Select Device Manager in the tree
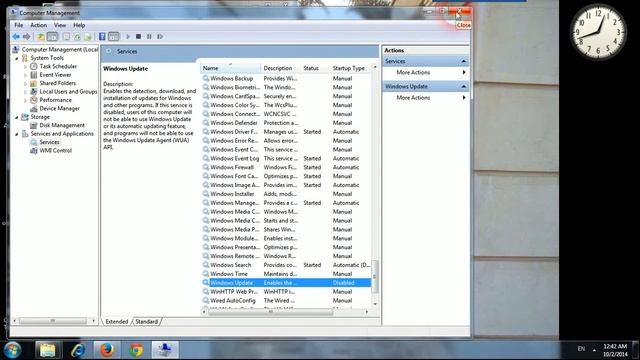The height and width of the screenshot is (360, 640). click(x=59, y=109)
